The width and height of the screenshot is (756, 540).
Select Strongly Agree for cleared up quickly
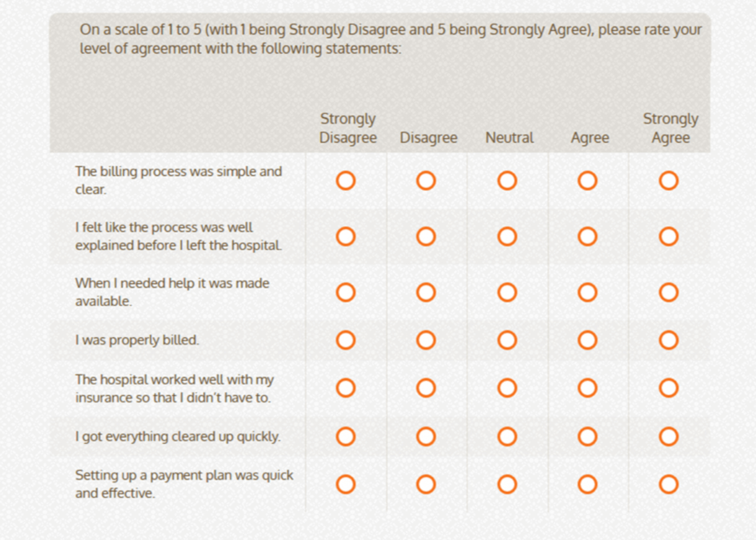(x=668, y=437)
